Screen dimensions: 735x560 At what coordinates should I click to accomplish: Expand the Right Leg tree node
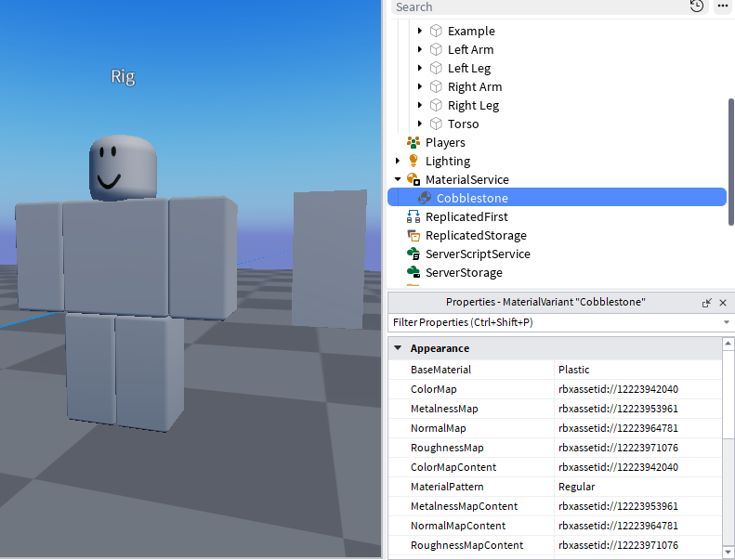tap(420, 105)
